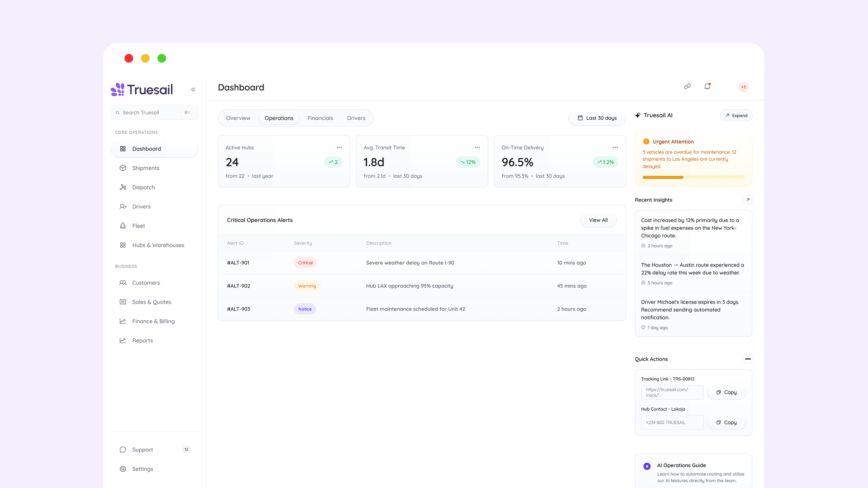The width and height of the screenshot is (868, 488).
Task: Collapse the sidebar with the double-chevron icon
Action: click(x=193, y=89)
